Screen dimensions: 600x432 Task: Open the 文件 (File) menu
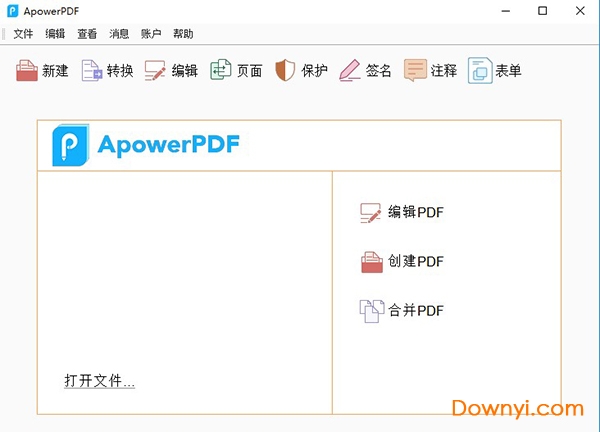coord(23,34)
